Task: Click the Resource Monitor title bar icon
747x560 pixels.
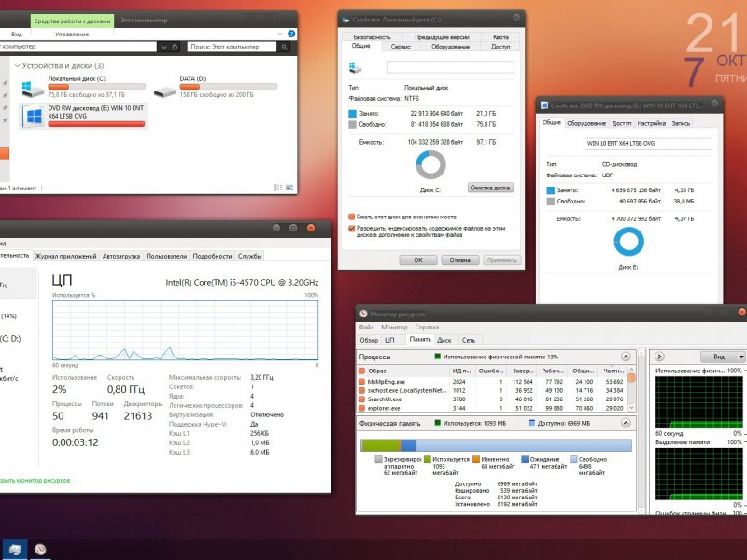Action: 363,314
